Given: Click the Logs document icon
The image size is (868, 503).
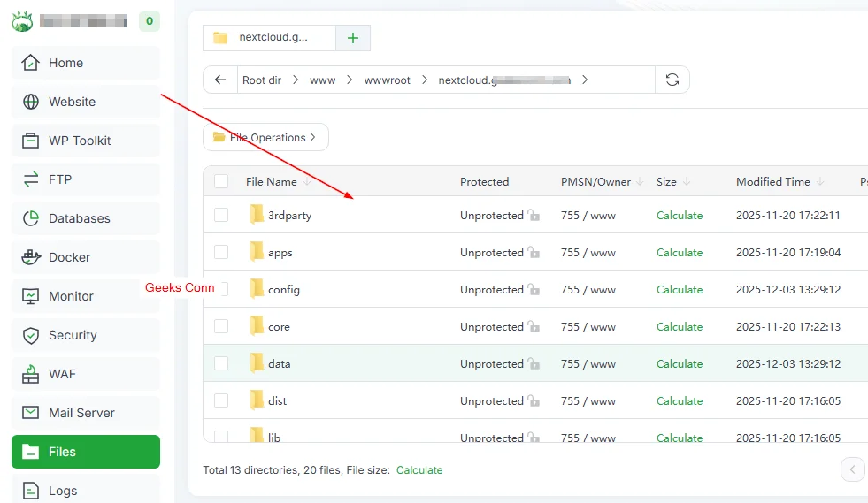Looking at the screenshot, I should [30, 491].
